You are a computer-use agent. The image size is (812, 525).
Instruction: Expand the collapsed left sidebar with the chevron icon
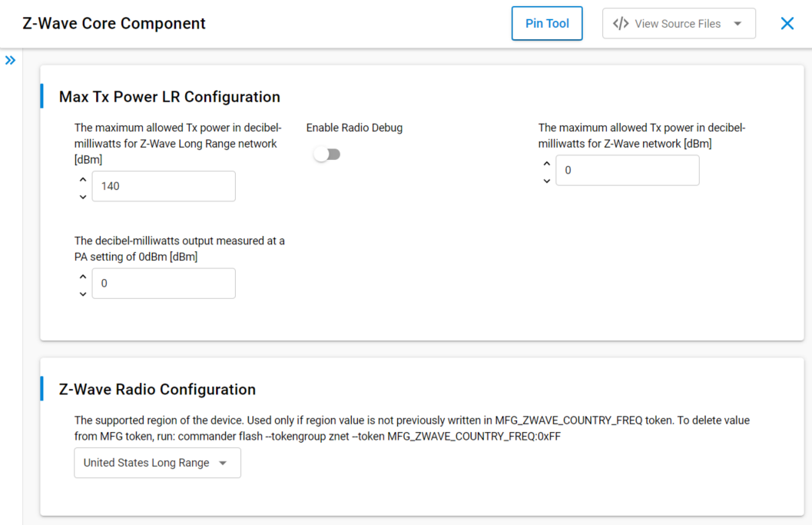pos(10,59)
